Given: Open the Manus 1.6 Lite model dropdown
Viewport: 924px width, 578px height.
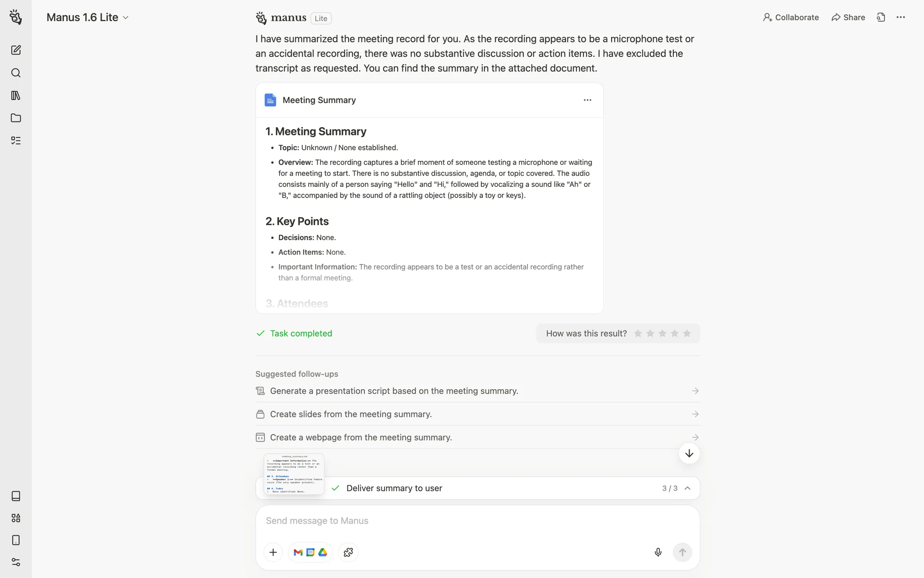Looking at the screenshot, I should tap(88, 17).
